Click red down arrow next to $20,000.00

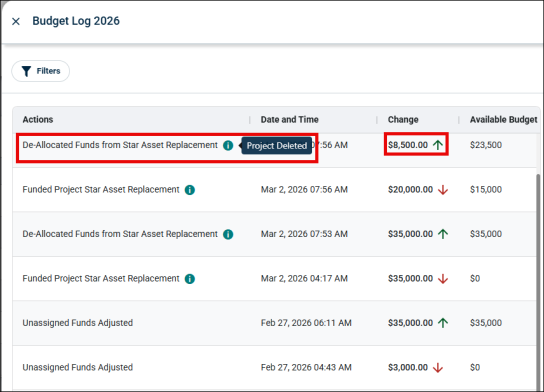click(443, 190)
